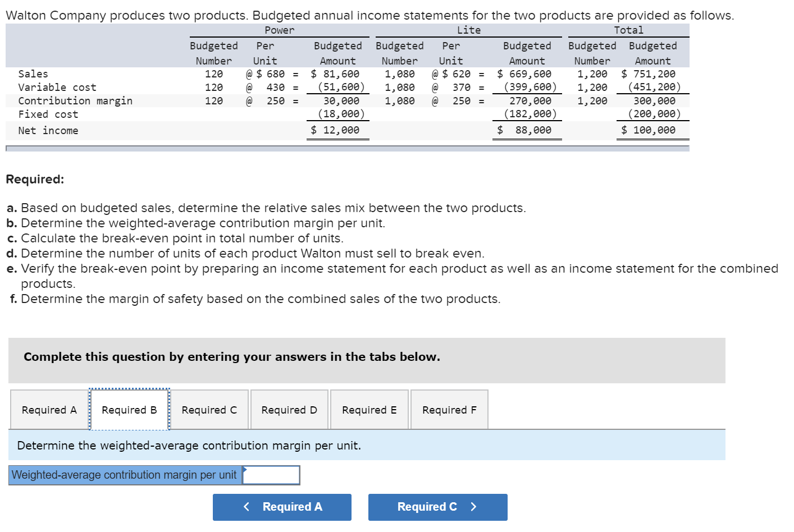The image size is (794, 532).
Task: Click the 'Net income' row label
Action: (x=48, y=131)
